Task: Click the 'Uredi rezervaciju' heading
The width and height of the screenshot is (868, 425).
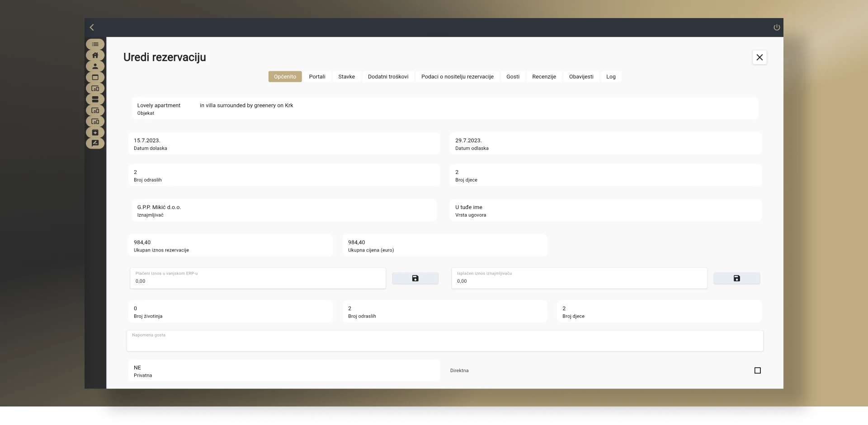Action: click(165, 57)
